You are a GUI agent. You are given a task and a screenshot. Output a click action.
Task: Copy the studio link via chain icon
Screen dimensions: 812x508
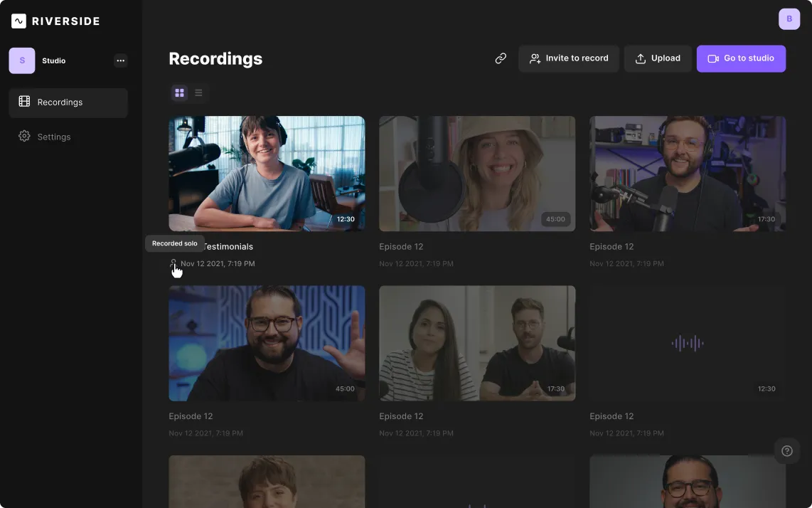(x=501, y=58)
